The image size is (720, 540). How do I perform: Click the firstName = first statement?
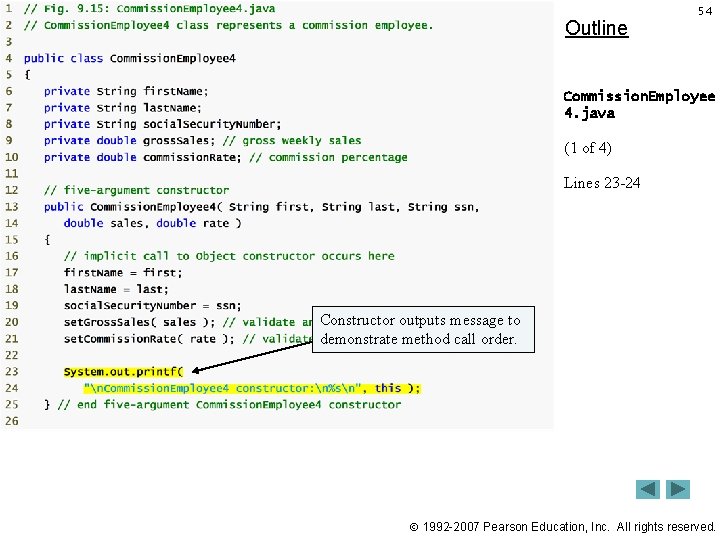tap(123, 273)
